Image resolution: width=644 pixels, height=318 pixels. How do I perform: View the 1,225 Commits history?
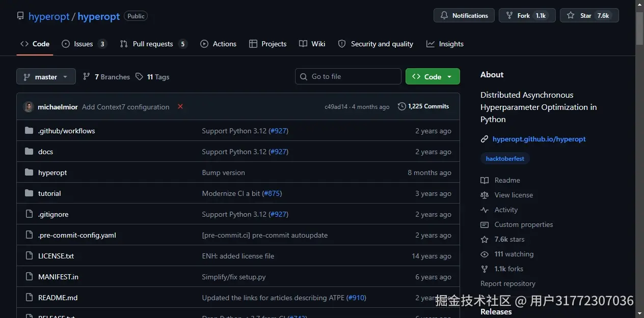click(423, 106)
